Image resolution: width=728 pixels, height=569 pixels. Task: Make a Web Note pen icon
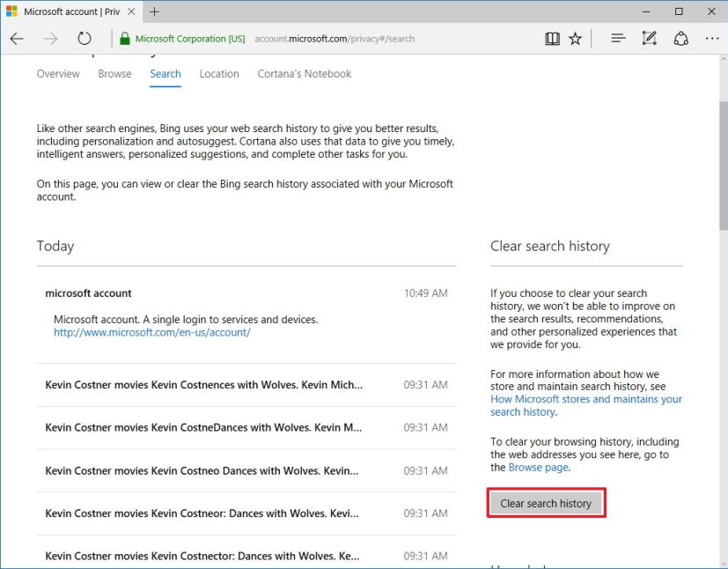[x=649, y=39]
